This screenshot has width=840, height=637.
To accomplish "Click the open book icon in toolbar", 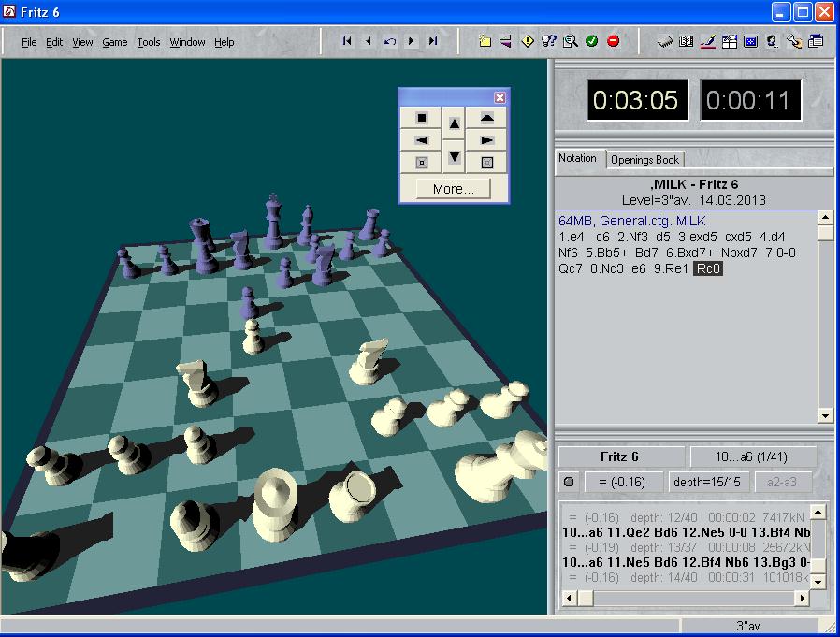I will coord(687,41).
